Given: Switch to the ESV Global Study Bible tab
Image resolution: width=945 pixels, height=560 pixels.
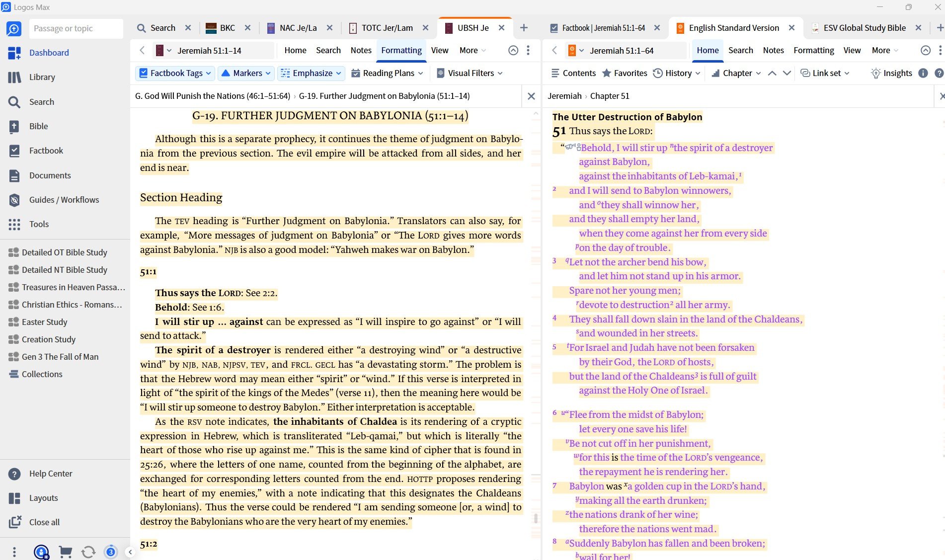Looking at the screenshot, I should (x=859, y=28).
